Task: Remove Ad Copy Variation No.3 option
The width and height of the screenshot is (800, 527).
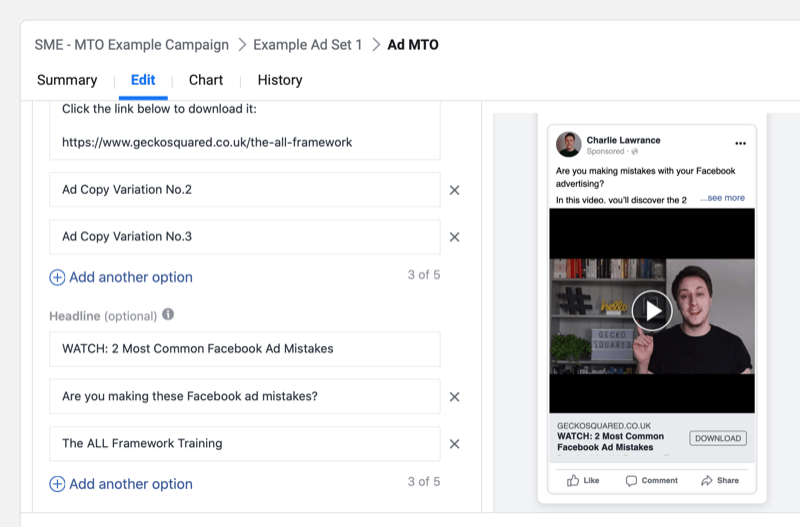Action: point(454,237)
